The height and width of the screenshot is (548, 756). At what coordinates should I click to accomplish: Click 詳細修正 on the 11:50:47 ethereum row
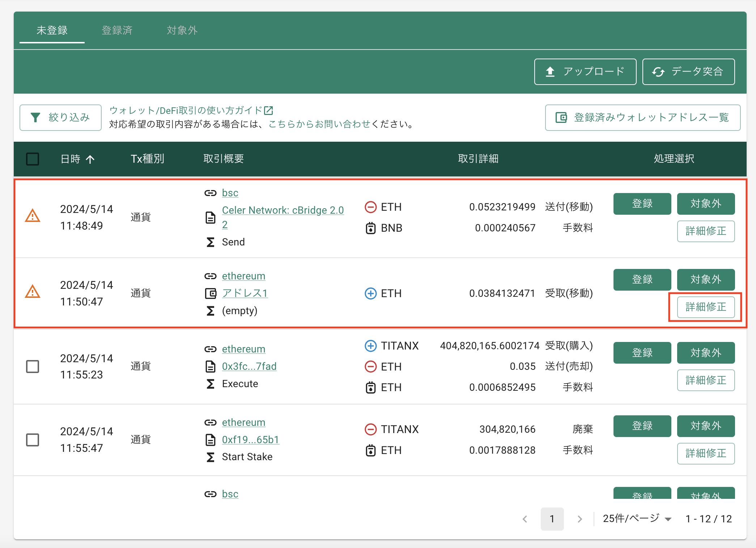(706, 307)
